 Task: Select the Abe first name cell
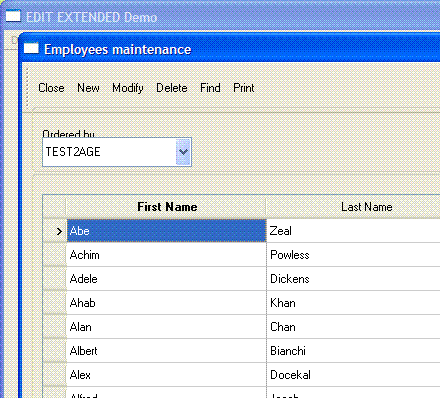(167, 231)
